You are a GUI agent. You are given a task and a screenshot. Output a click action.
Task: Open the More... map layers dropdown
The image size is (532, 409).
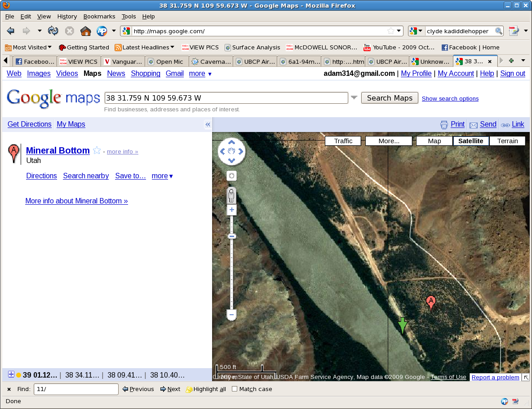point(389,141)
